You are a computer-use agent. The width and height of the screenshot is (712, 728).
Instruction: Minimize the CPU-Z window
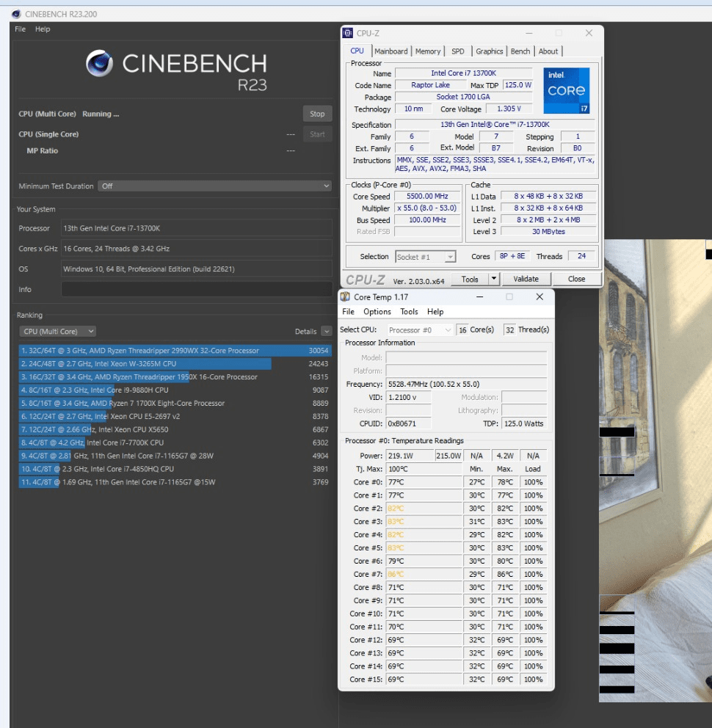click(x=529, y=33)
